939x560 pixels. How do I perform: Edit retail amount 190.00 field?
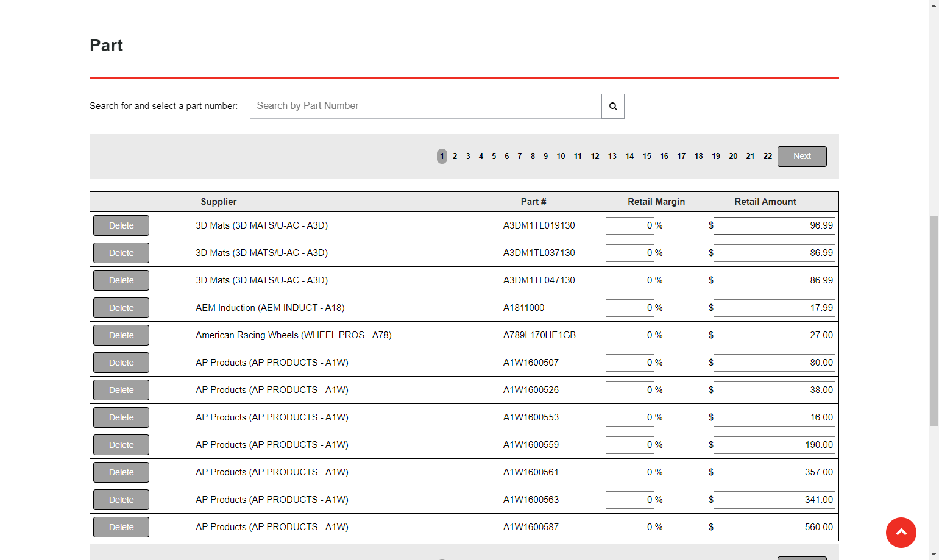[x=774, y=445]
